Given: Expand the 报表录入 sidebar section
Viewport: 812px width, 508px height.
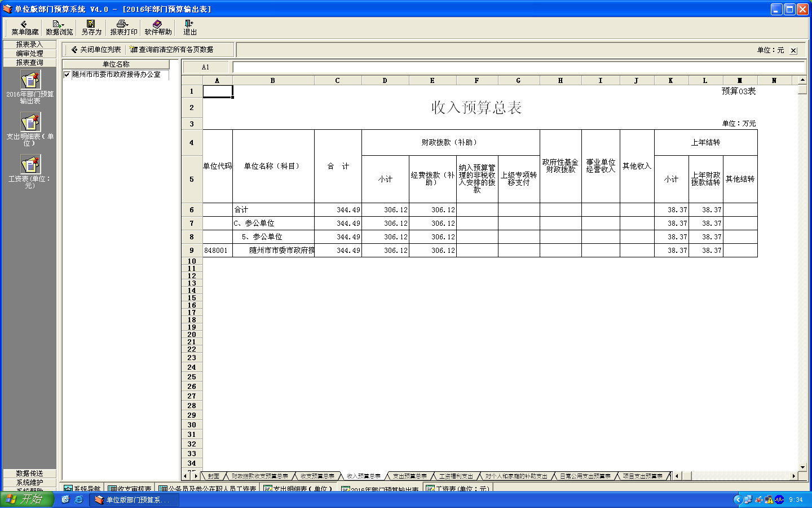Looking at the screenshot, I should (29, 45).
